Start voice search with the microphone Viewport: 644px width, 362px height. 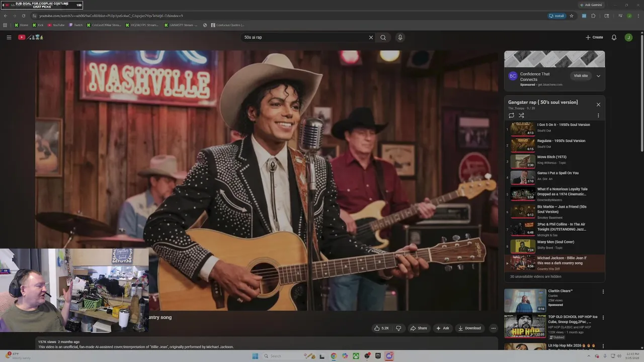pos(400,37)
